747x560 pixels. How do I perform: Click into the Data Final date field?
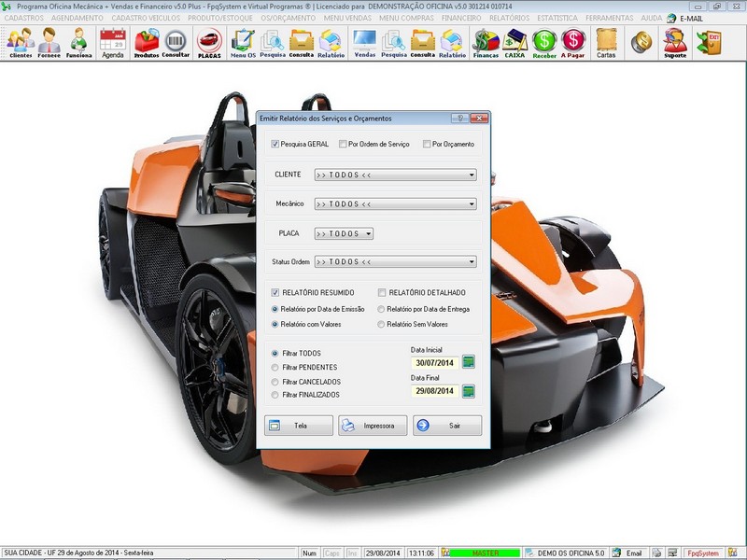(x=435, y=391)
